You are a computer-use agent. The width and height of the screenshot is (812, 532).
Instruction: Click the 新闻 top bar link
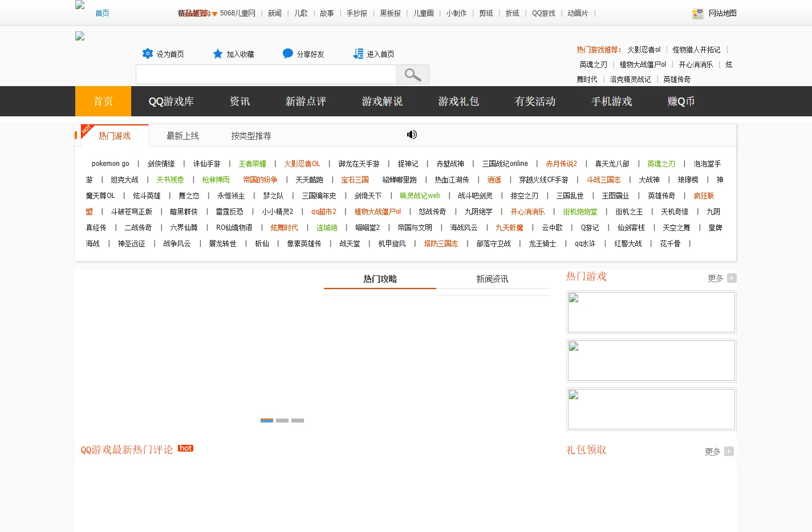point(275,13)
